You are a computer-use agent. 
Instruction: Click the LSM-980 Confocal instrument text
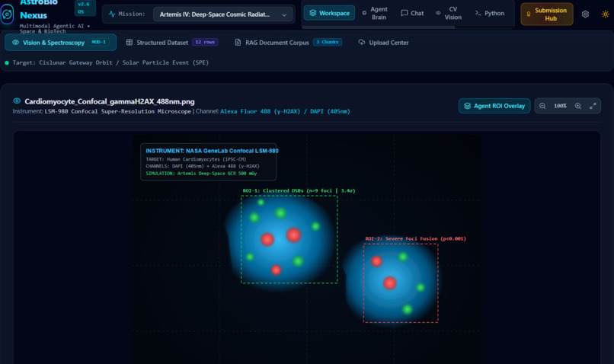tap(117, 111)
